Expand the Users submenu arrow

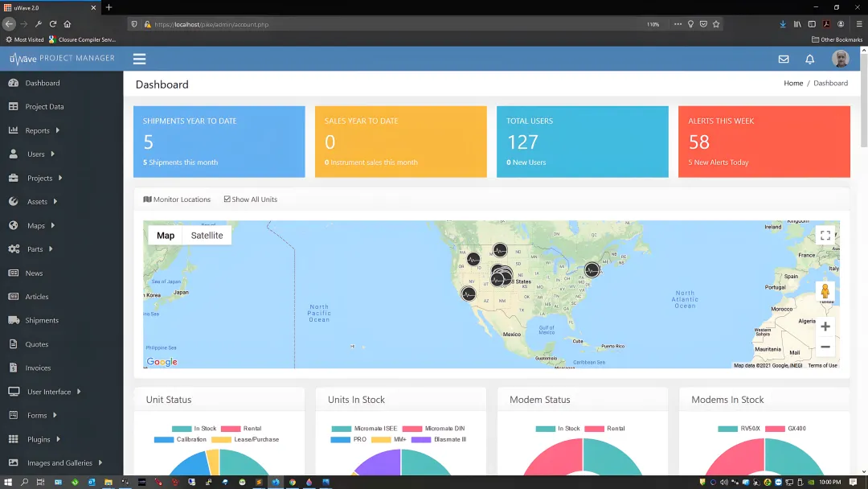point(52,154)
